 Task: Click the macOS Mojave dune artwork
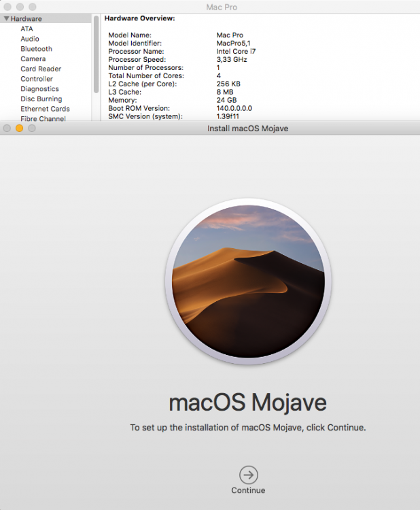pos(248,282)
